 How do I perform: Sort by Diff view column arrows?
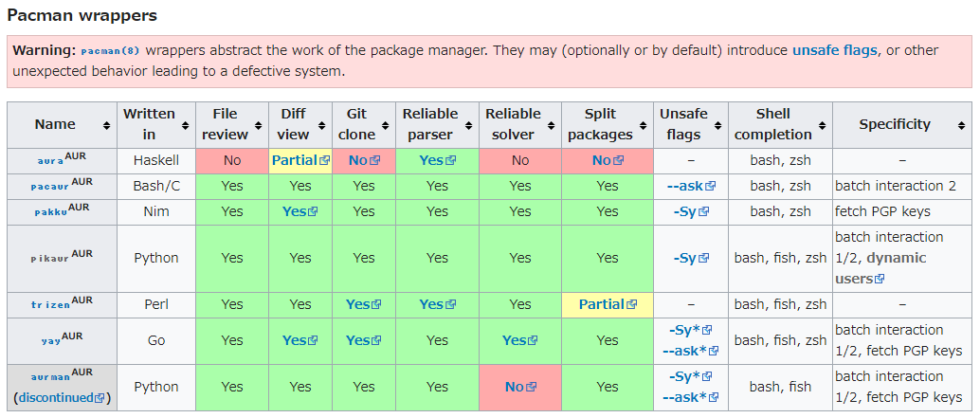coord(322,125)
